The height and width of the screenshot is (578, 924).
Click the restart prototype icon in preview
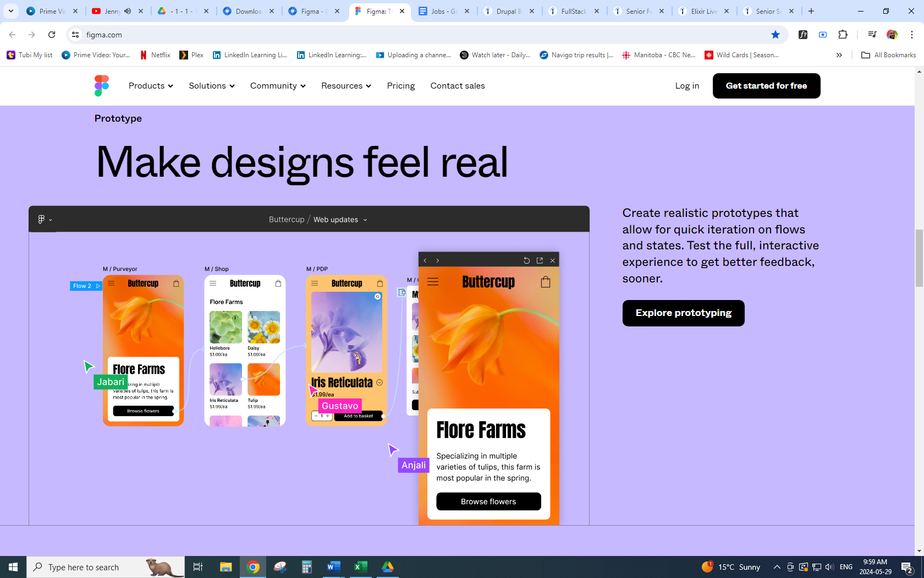(x=526, y=260)
